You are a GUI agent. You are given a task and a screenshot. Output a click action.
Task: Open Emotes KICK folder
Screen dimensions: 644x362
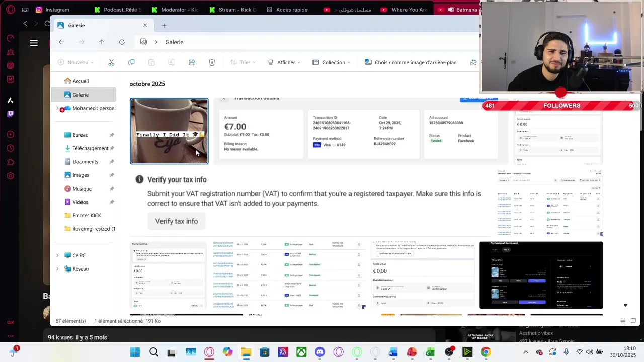pos(83,215)
